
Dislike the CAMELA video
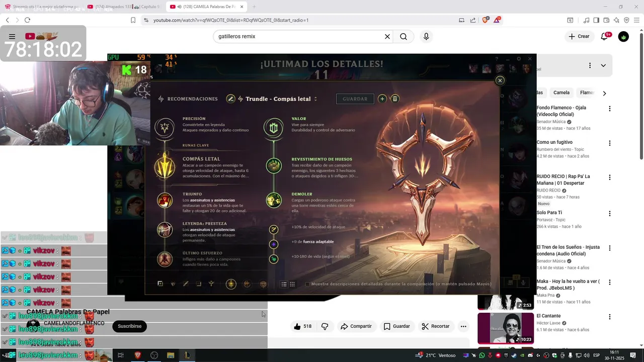click(325, 326)
